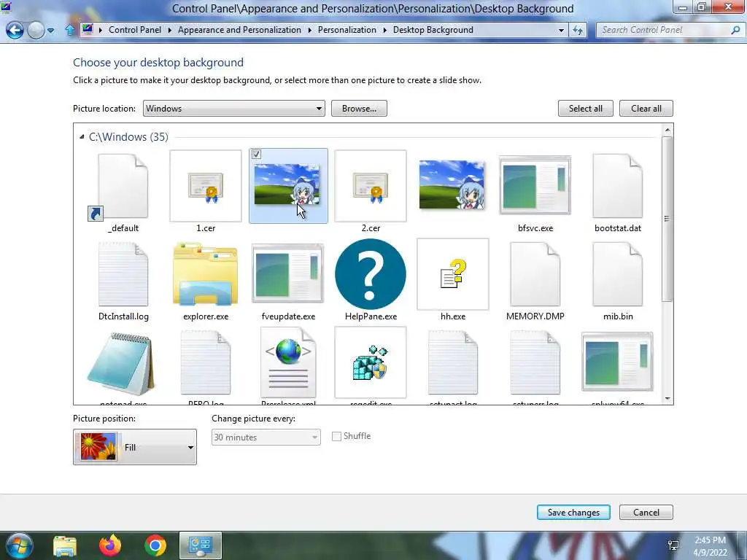Focus the Search Control Panel field

[x=662, y=30]
